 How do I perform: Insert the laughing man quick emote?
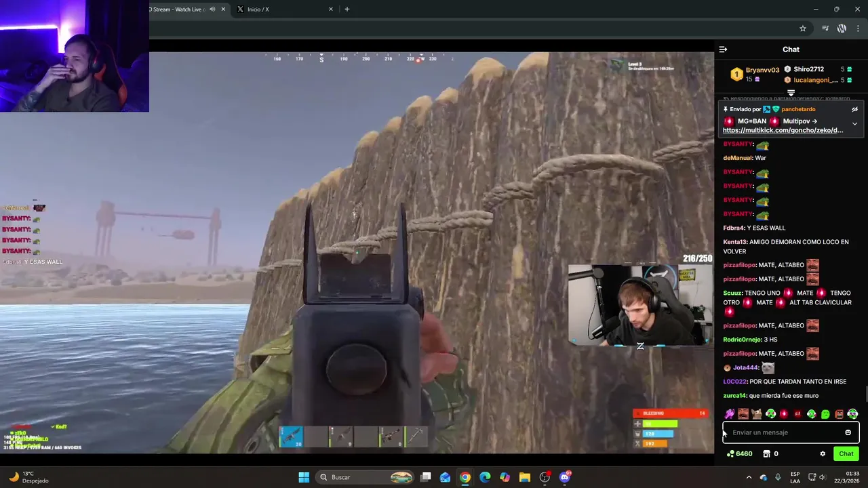coord(743,413)
